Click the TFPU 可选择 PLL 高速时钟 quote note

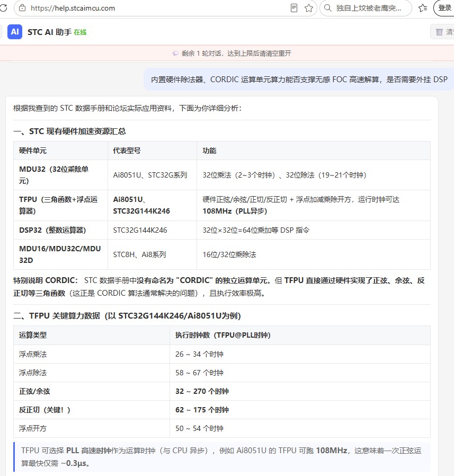[221, 457]
